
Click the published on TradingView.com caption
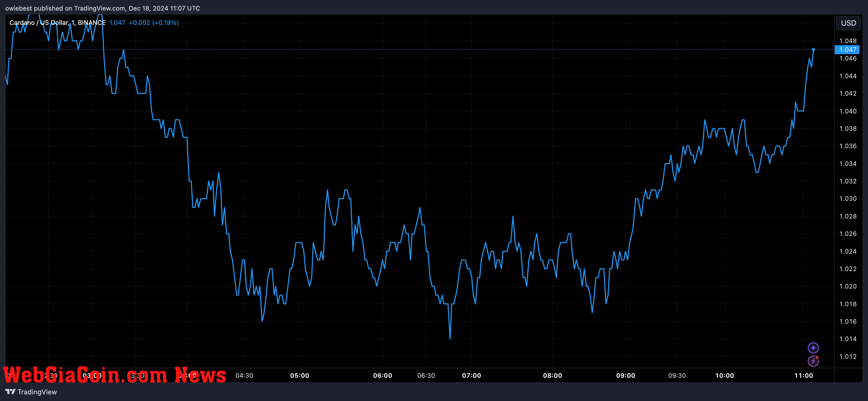102,8
